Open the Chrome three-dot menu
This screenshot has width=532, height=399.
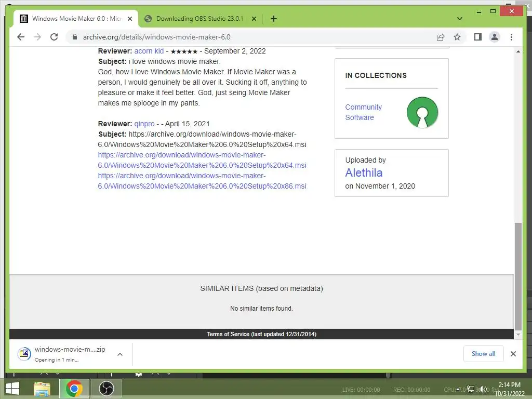[511, 37]
